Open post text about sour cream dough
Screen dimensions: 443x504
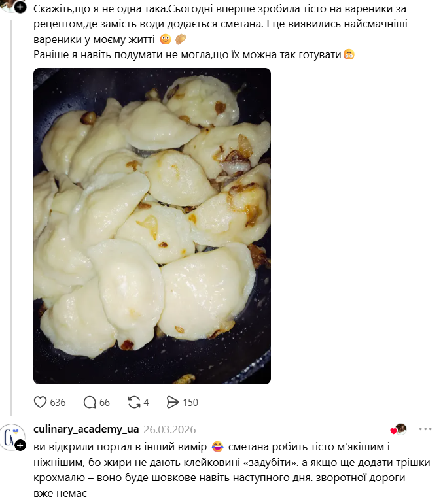pos(221,31)
